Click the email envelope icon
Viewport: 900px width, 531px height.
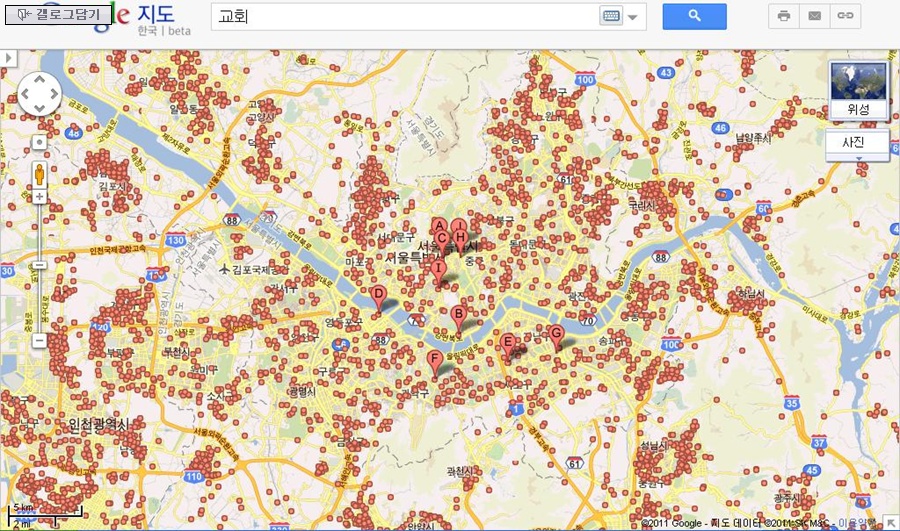click(814, 16)
